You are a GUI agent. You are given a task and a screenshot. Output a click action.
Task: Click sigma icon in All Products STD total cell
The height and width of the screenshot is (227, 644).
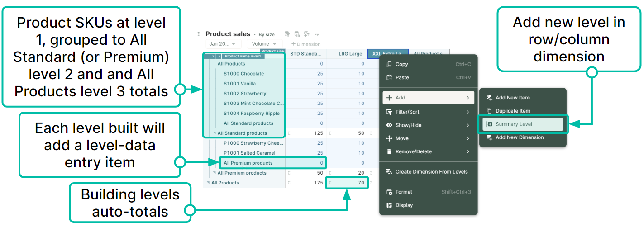[x=289, y=183]
